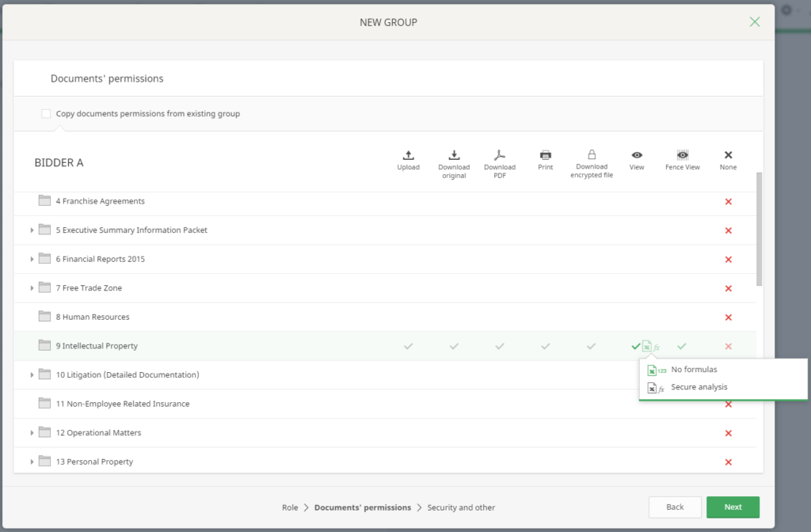
Task: Expand the 6 Financial Reports 2015 folder
Action: click(32, 260)
